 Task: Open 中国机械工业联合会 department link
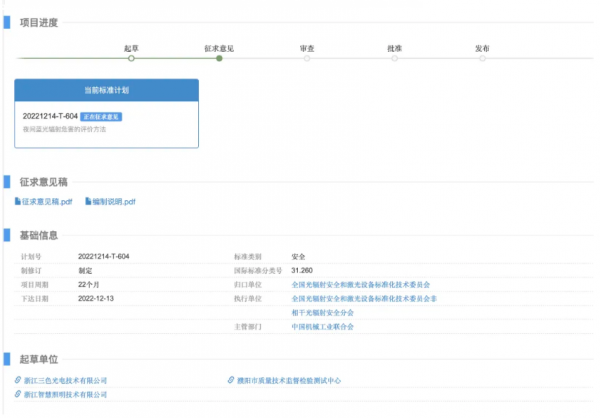pyautogui.click(x=325, y=326)
